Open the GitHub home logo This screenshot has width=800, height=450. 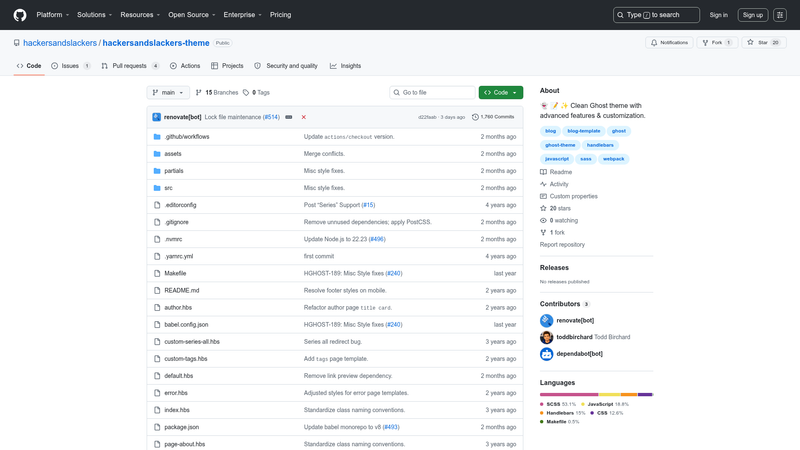tap(20, 15)
